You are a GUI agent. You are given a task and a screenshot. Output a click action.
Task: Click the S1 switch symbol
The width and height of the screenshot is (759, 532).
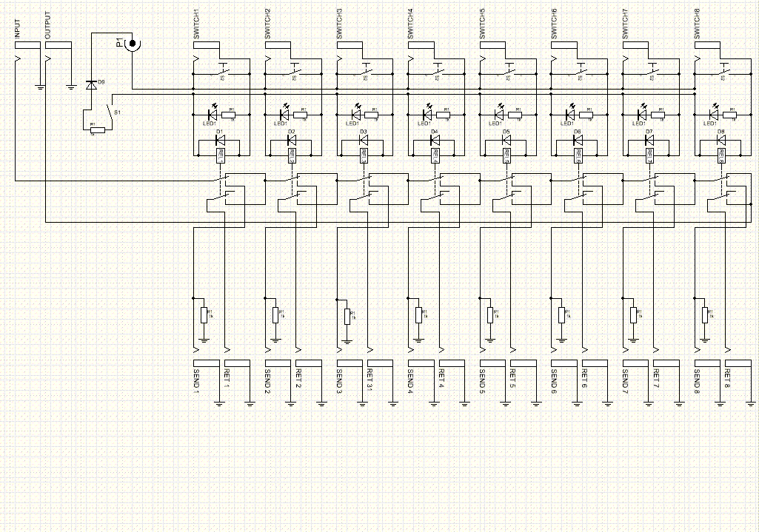point(111,112)
